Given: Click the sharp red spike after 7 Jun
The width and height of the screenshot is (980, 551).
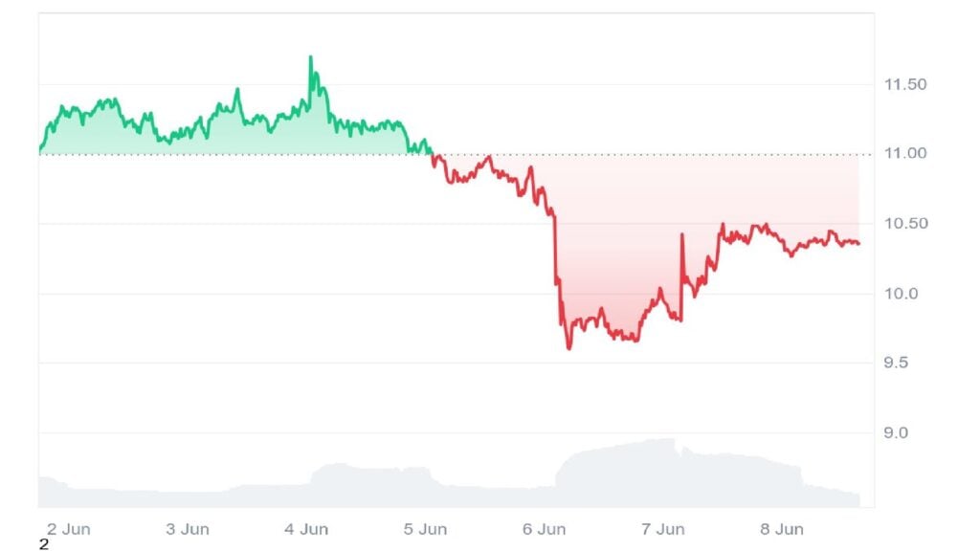Looking at the screenshot, I should click(682, 234).
